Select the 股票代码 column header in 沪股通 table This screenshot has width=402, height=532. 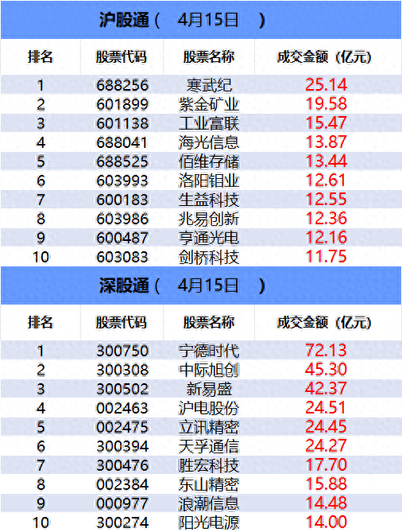pos(122,56)
